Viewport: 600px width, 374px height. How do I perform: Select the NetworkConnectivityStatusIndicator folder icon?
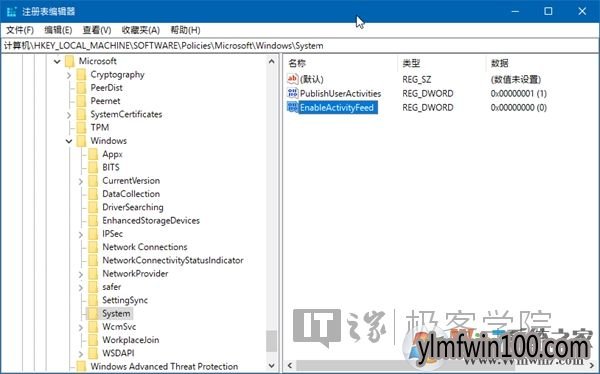click(x=93, y=260)
